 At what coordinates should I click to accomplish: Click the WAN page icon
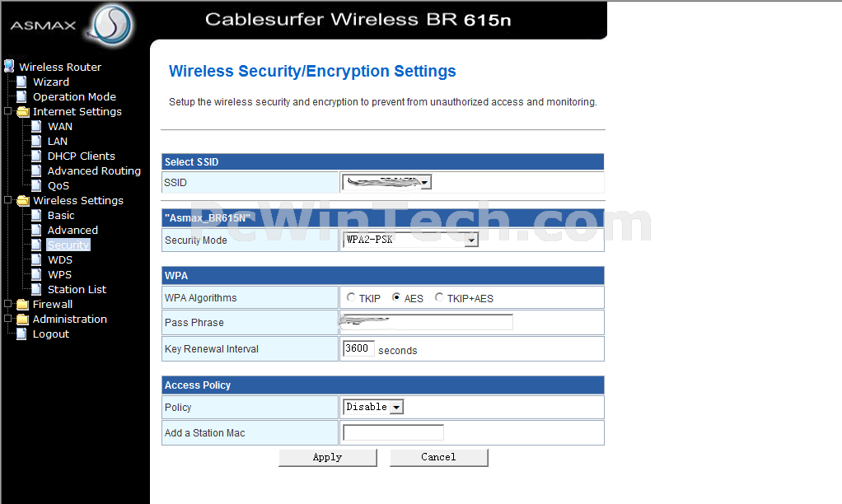click(x=36, y=126)
